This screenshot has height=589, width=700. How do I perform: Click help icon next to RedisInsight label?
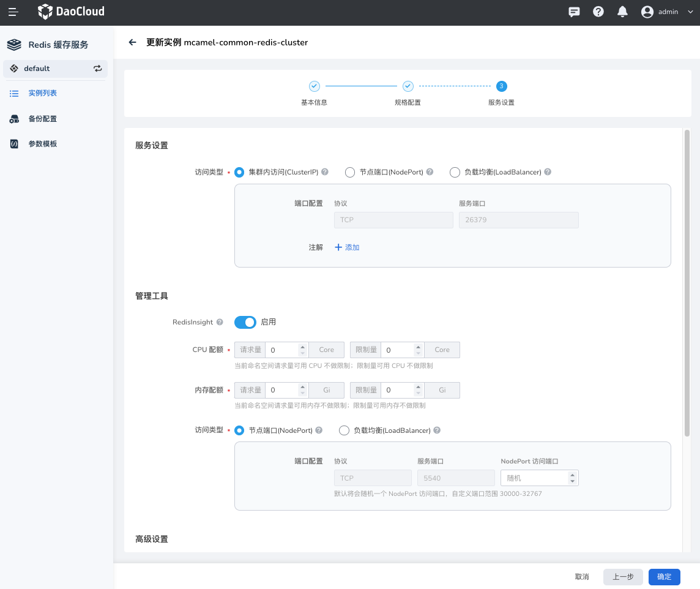[220, 322]
